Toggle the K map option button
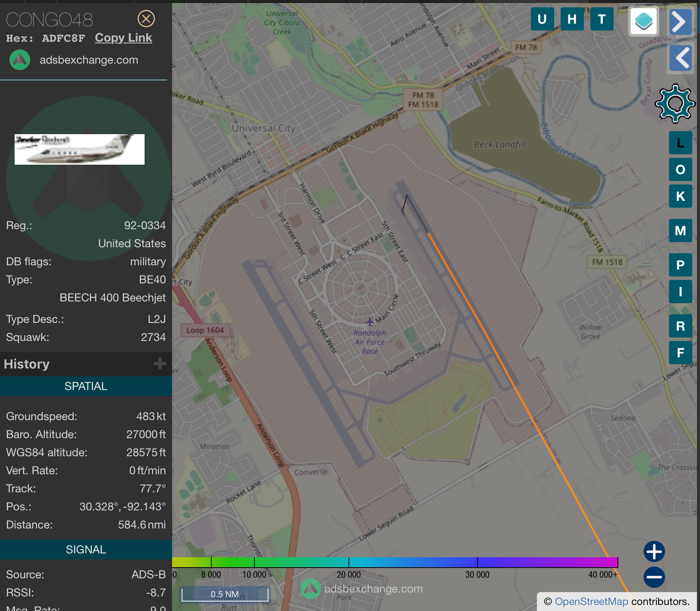Viewport: 700px width, 611px height. (681, 196)
